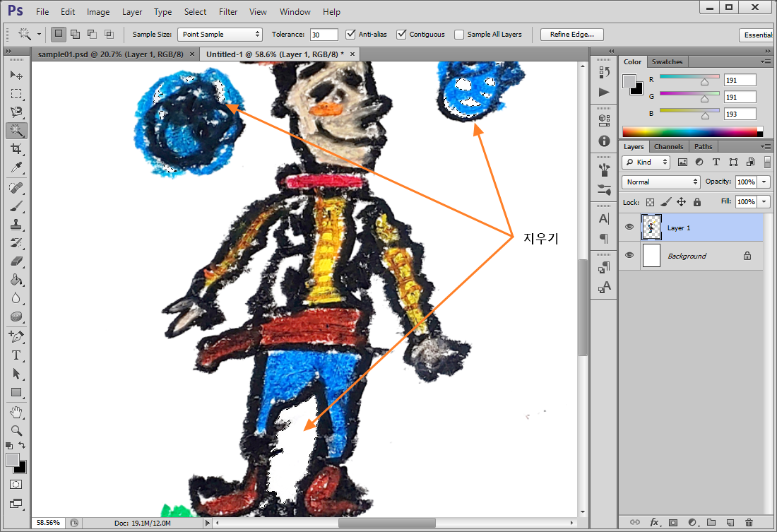Select the Pen tool
The width and height of the screenshot is (777, 532).
[16, 337]
